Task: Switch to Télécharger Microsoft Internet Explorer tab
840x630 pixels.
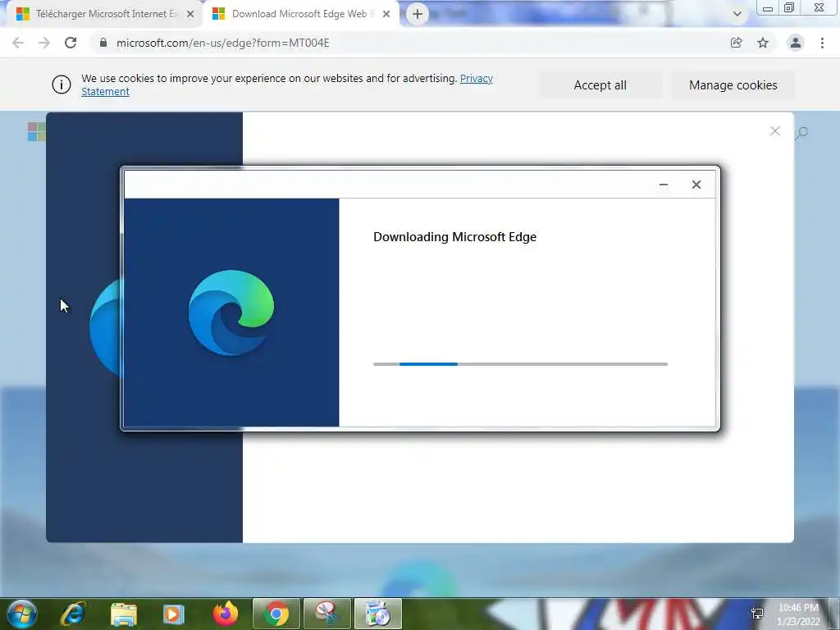Action: 105,14
